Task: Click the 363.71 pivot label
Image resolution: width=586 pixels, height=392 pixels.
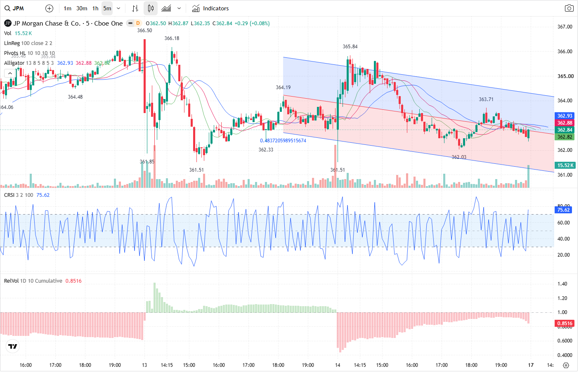Action: [x=486, y=99]
